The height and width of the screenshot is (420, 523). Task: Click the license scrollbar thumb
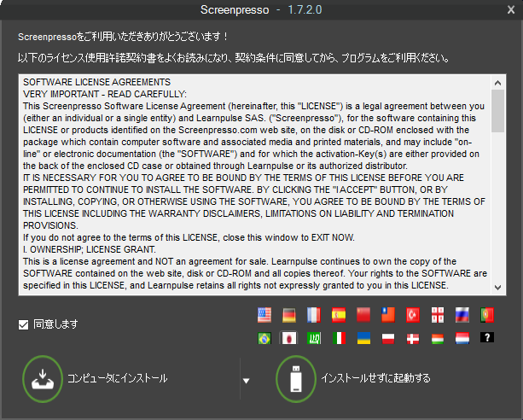click(x=498, y=111)
